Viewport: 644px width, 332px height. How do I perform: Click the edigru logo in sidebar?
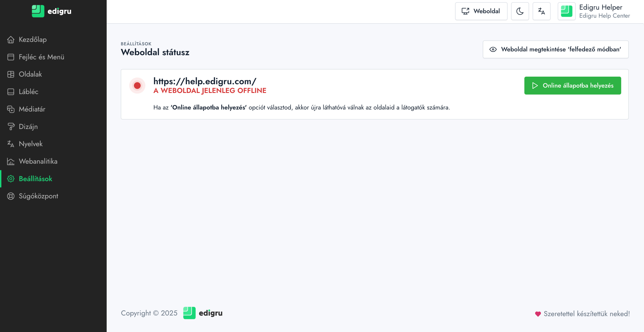coord(51,11)
